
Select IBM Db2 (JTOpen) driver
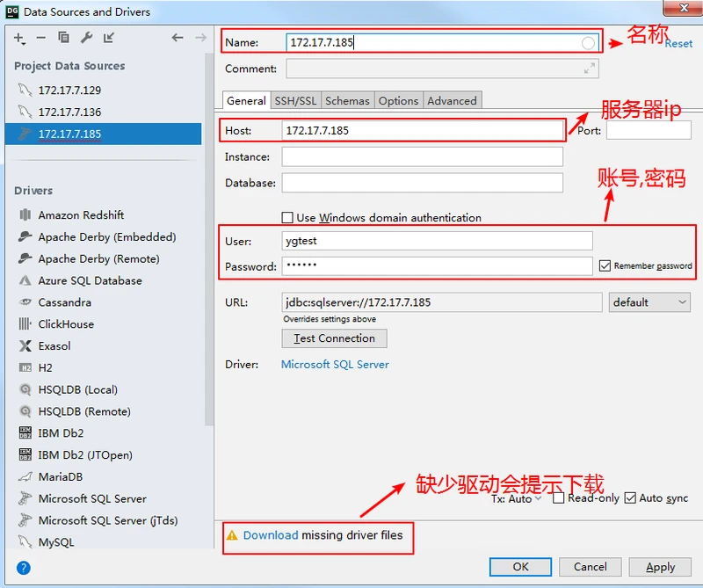[85, 454]
